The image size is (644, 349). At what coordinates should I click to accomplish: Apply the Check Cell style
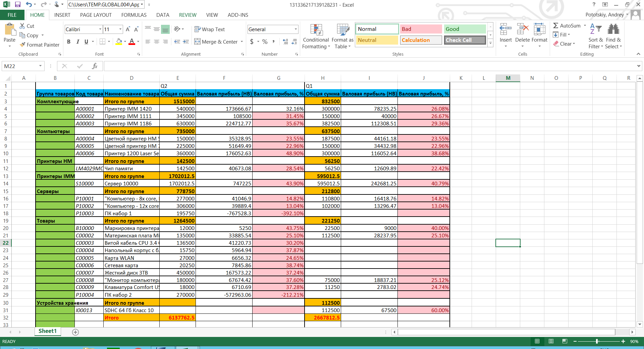coord(465,40)
